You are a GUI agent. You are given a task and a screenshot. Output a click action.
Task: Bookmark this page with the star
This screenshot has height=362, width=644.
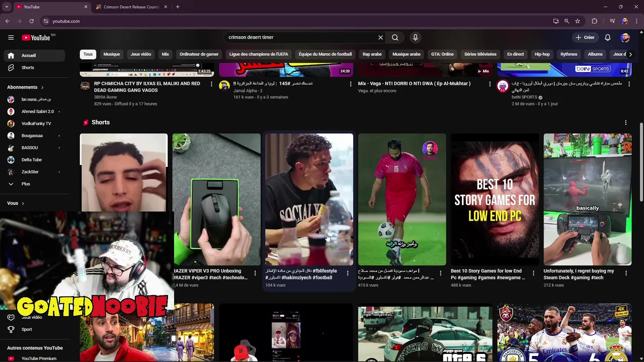(578, 21)
